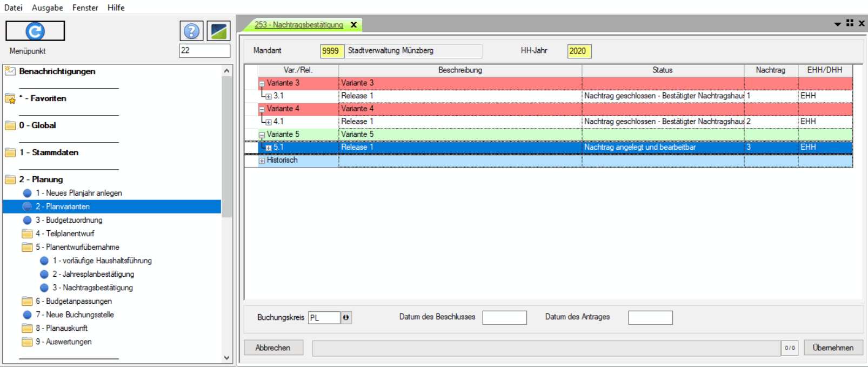Open the Budgetzuordnung entry
Viewport: 868px width, 367px height.
pos(69,220)
